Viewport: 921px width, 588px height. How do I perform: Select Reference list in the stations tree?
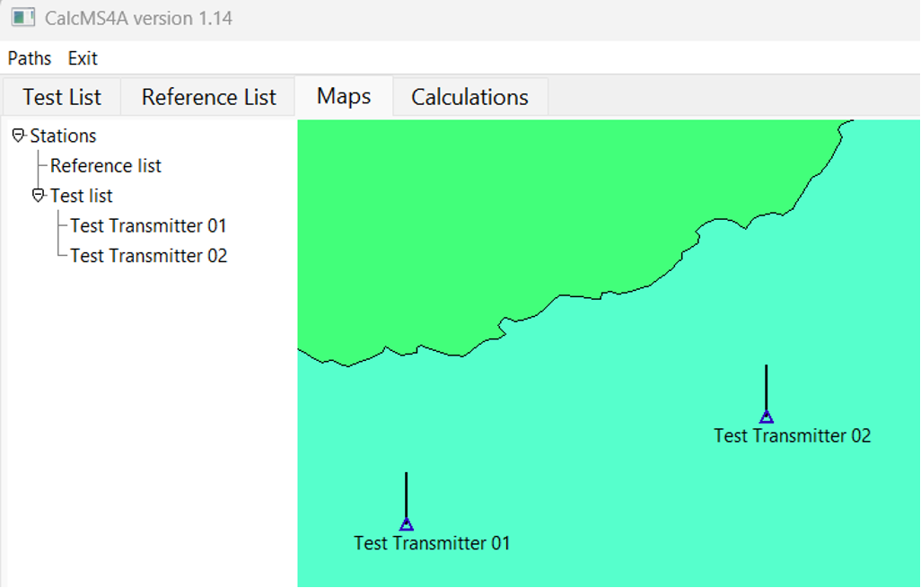pyautogui.click(x=105, y=165)
